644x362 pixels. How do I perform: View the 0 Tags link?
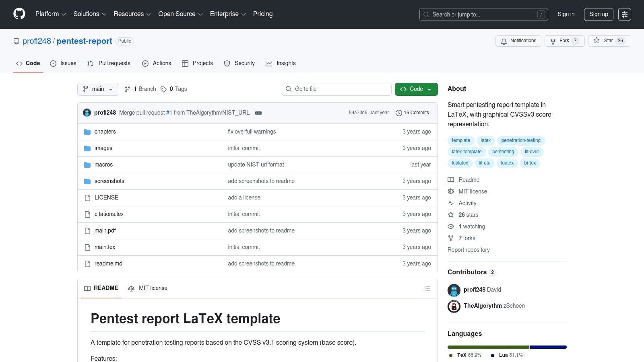174,89
